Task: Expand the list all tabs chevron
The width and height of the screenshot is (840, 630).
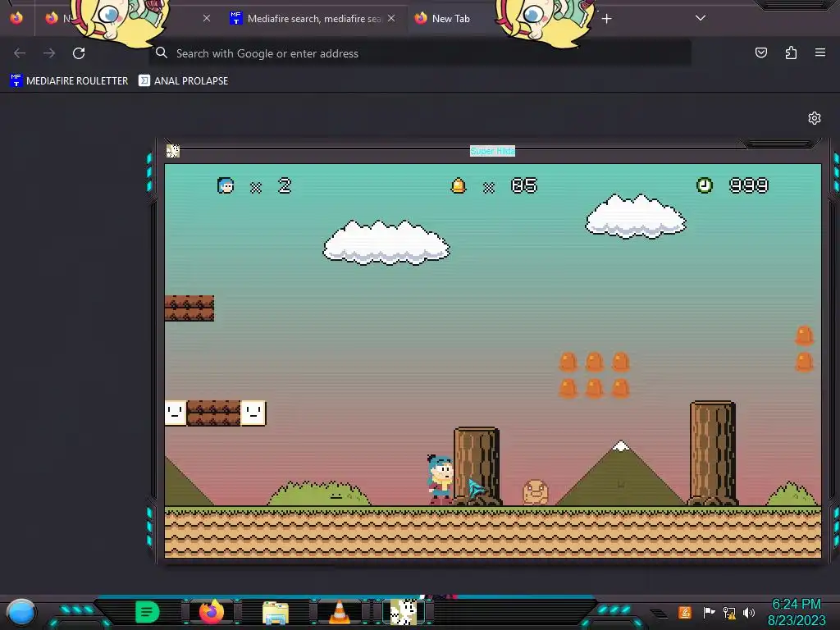Action: [701, 18]
